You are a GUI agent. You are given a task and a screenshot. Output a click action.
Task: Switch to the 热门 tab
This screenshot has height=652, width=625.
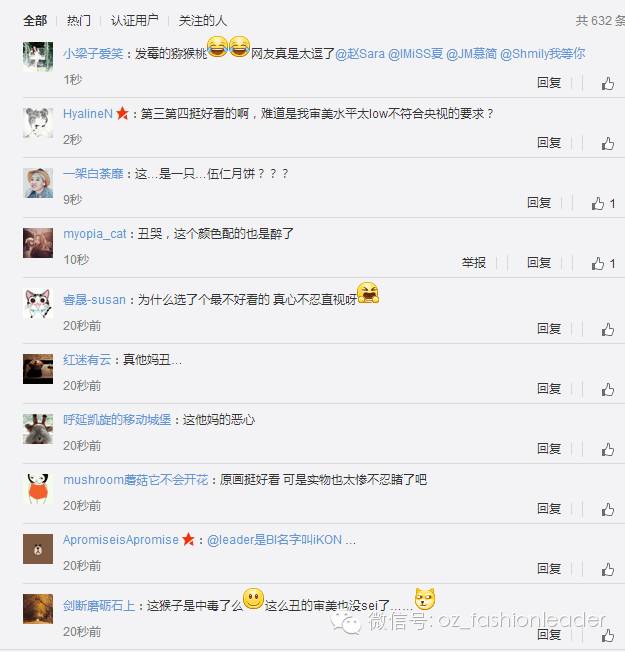point(79,20)
